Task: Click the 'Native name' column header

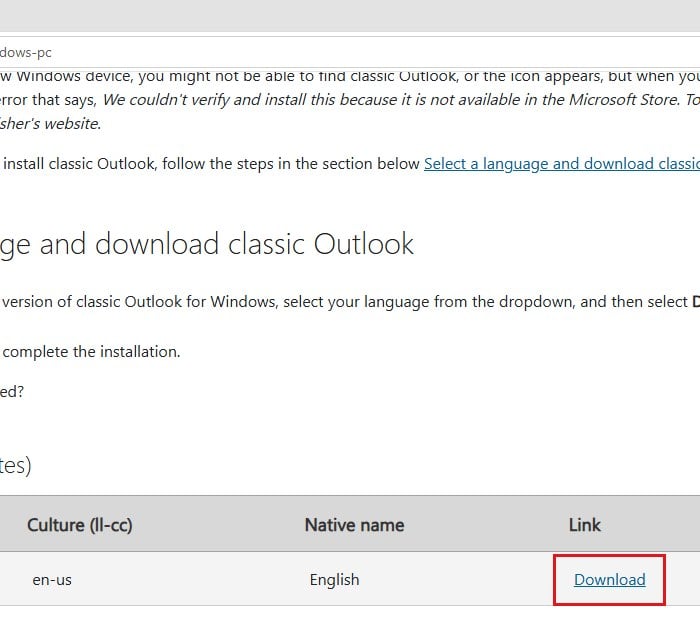Action: pyautogui.click(x=354, y=525)
